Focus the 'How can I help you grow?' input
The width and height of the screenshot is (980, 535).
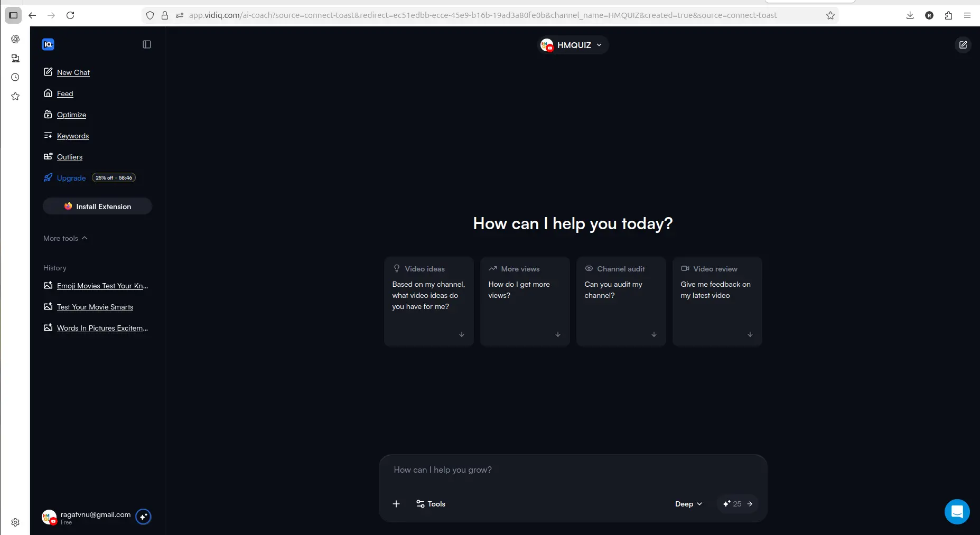(573, 470)
